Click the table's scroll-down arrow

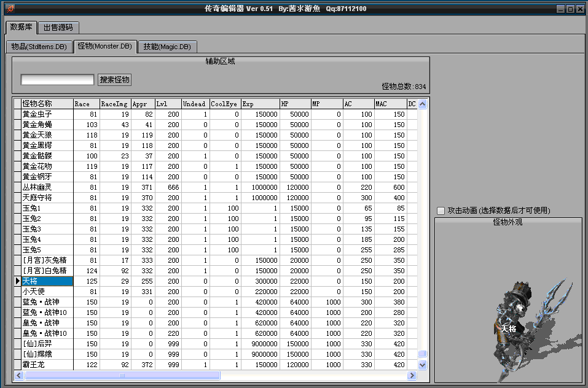coord(422,365)
